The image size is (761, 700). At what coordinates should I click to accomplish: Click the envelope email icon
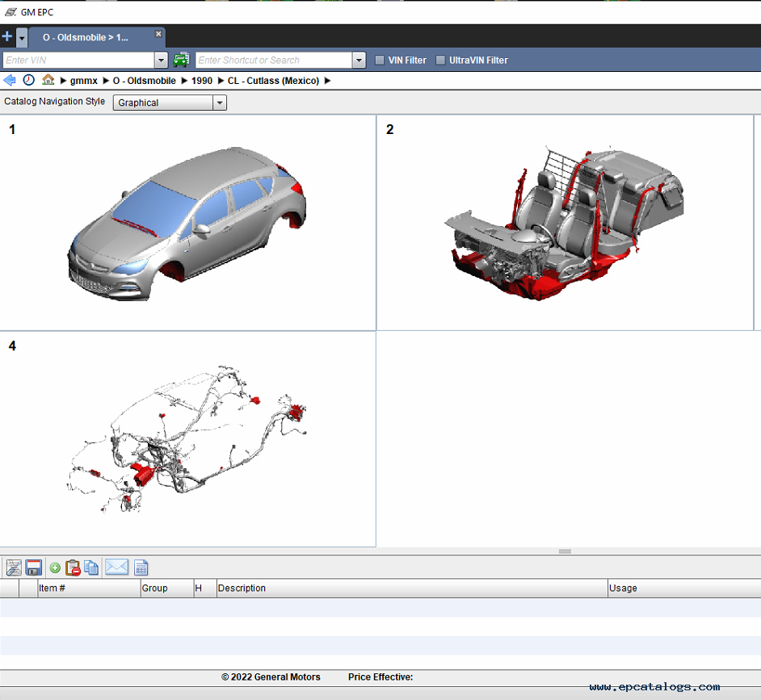click(x=116, y=568)
